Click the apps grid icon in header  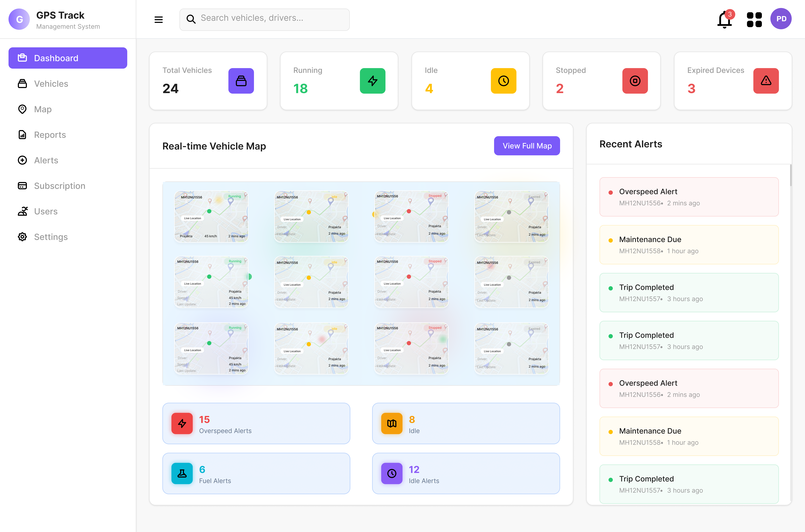pyautogui.click(x=754, y=19)
